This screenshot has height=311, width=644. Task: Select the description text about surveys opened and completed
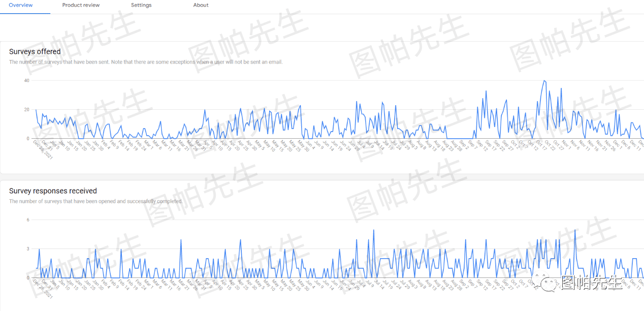click(x=95, y=201)
